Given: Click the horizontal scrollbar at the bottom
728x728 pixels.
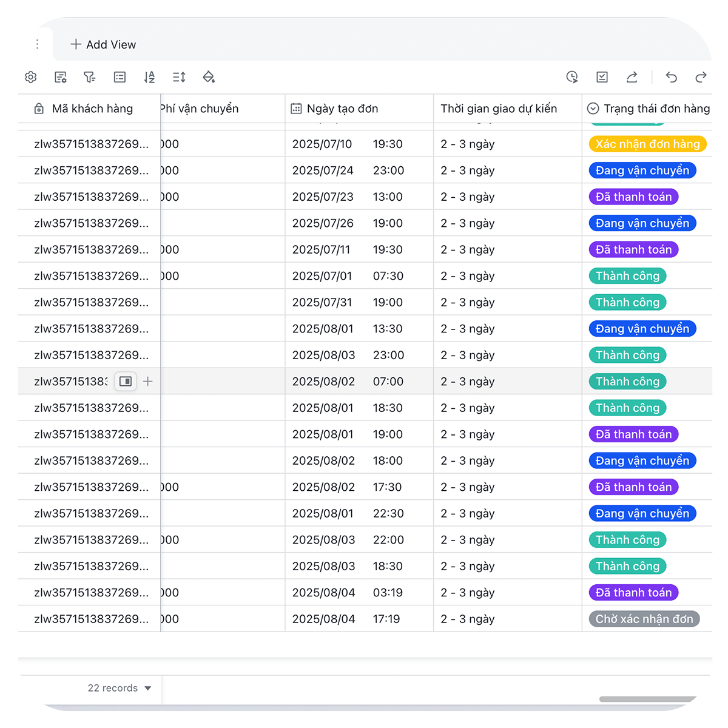Looking at the screenshot, I should (647, 699).
